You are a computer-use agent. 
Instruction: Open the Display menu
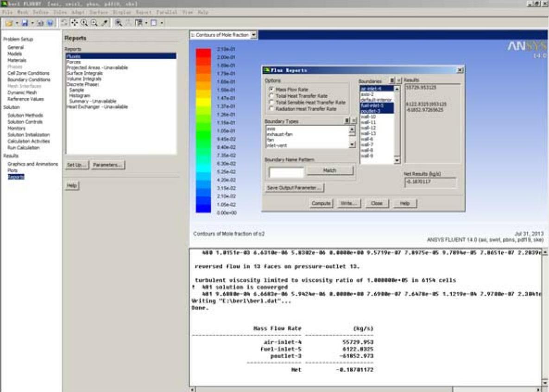tap(122, 12)
